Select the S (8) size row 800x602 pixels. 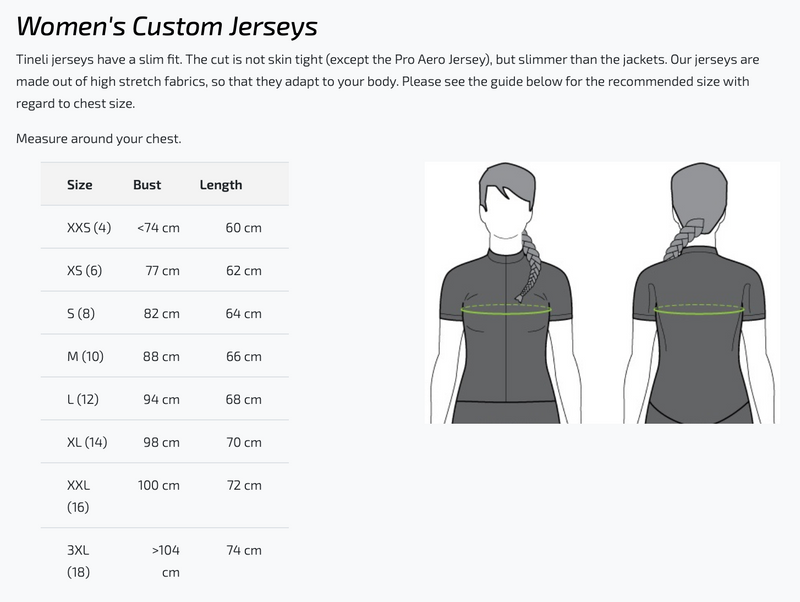(x=165, y=313)
